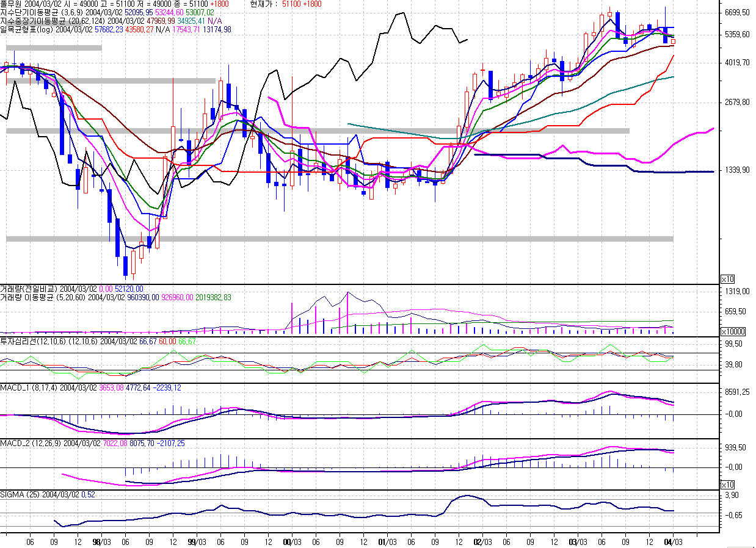Select the 거래량(전일비교) volume label
Viewport: 756px width, 548px height.
coord(29,289)
